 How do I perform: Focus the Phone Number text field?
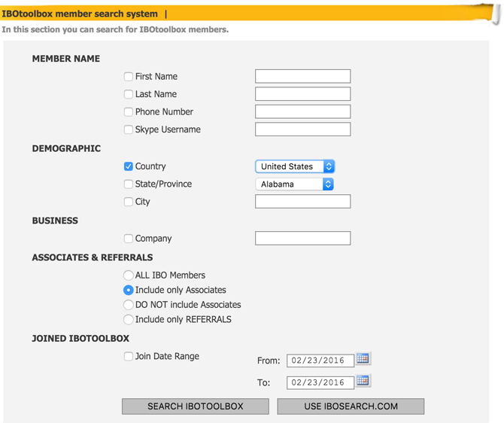pyautogui.click(x=303, y=111)
